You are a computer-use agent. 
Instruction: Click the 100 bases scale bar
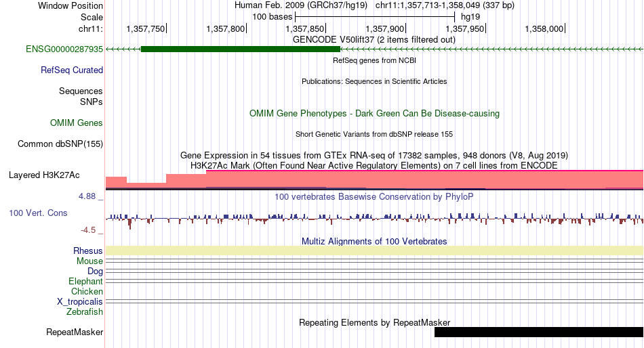(x=375, y=17)
